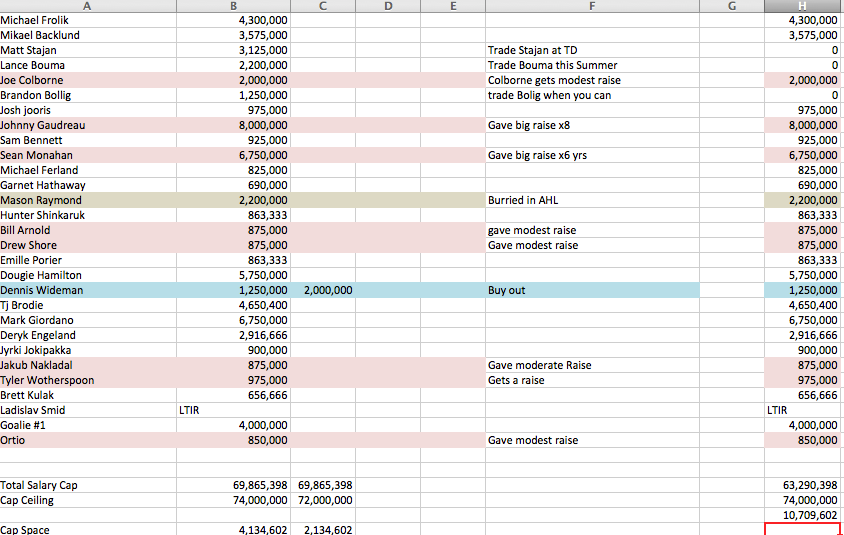Select the LTIR cell in column B
Image resolution: width=844 pixels, height=535 pixels.
tap(233, 410)
